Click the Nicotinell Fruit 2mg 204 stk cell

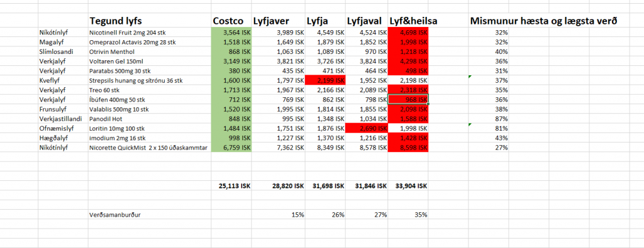point(150,33)
